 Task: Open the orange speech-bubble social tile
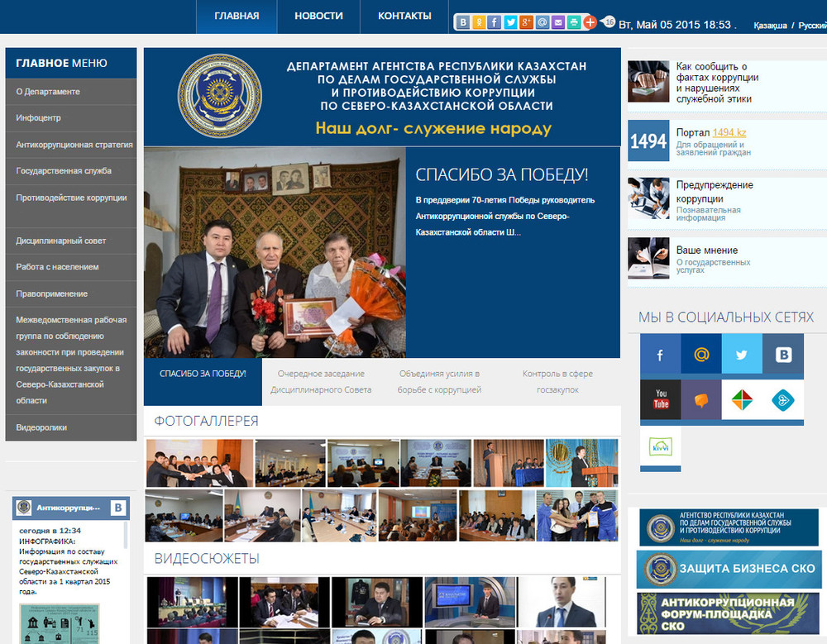(x=701, y=400)
